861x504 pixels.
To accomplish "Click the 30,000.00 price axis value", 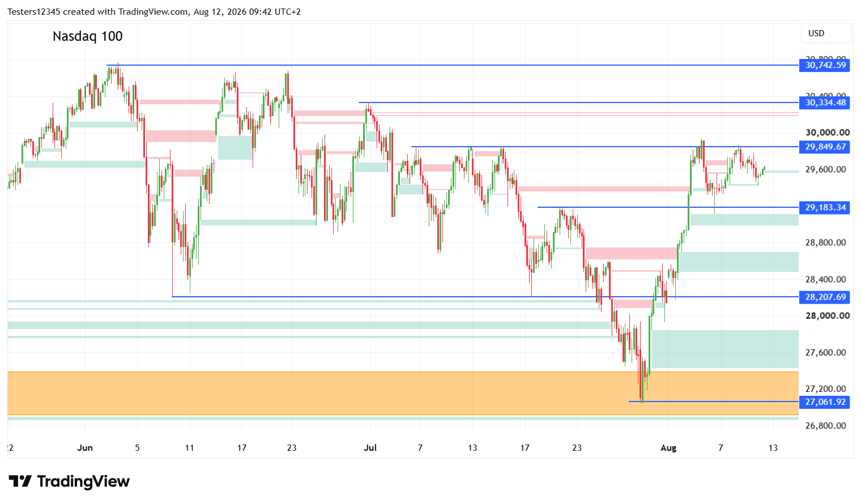I will [x=828, y=133].
